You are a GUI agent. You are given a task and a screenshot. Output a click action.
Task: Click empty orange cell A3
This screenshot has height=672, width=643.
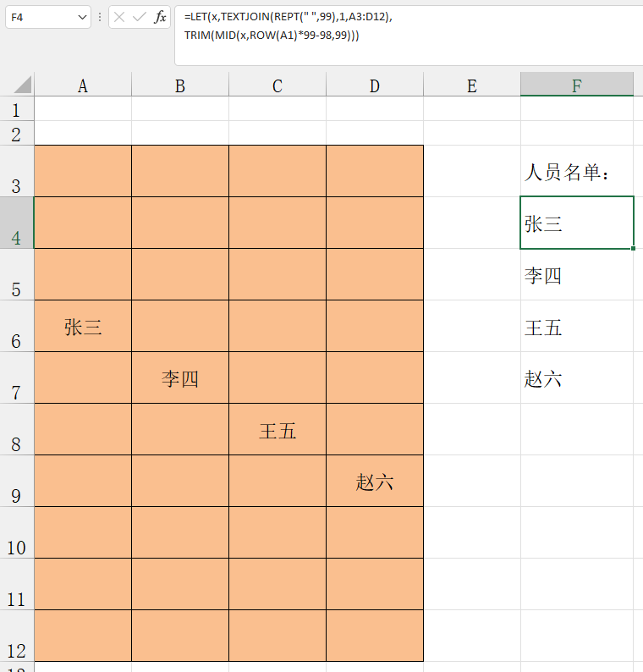(83, 171)
